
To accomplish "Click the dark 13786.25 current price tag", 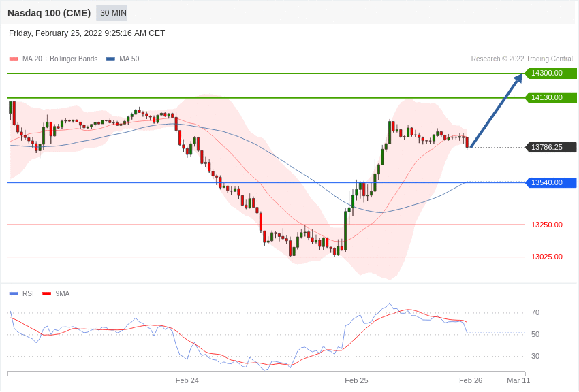I will point(550,148).
